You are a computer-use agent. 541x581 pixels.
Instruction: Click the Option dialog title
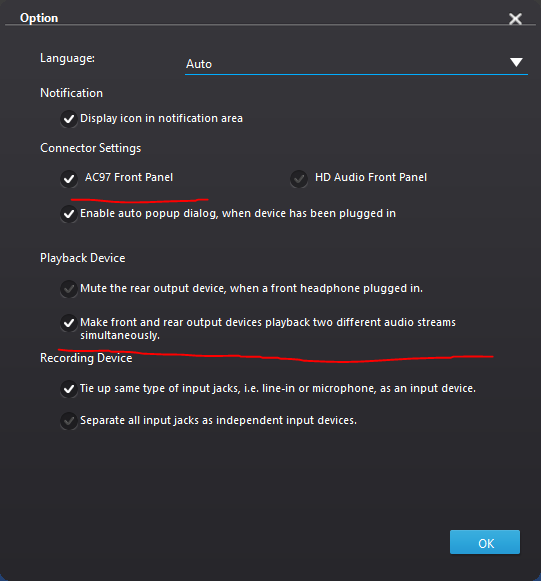pos(39,18)
